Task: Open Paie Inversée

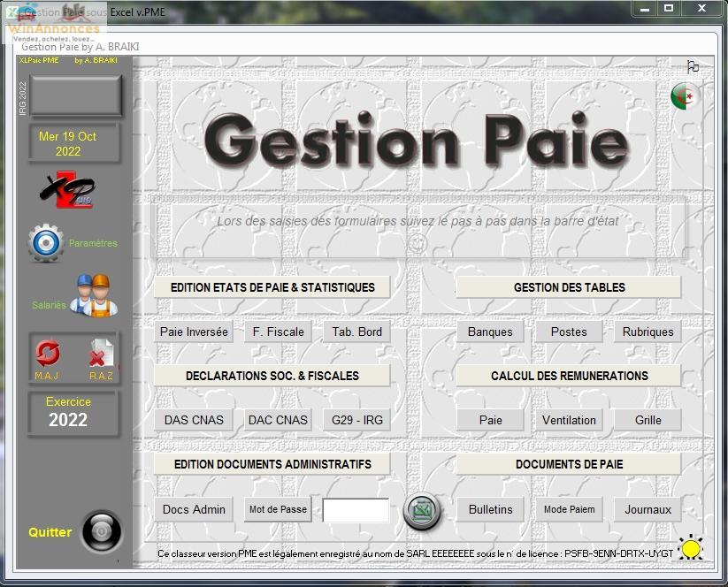Action: (x=194, y=332)
